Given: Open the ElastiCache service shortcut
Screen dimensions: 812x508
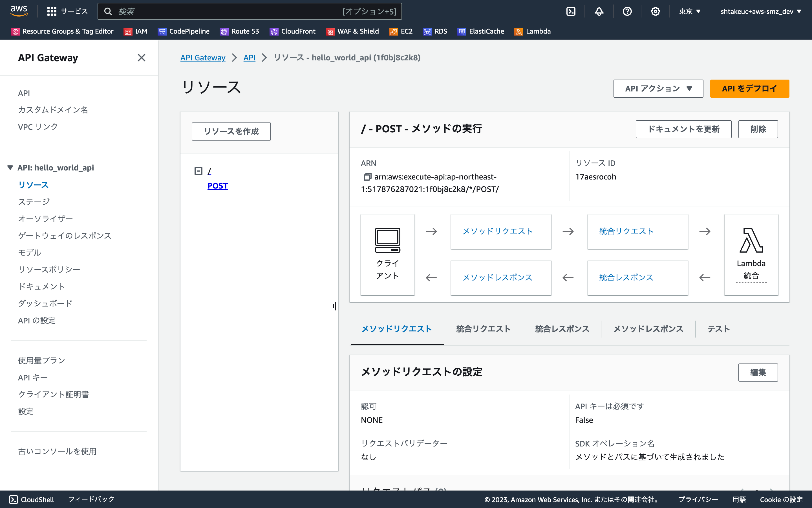Looking at the screenshot, I should [480, 31].
